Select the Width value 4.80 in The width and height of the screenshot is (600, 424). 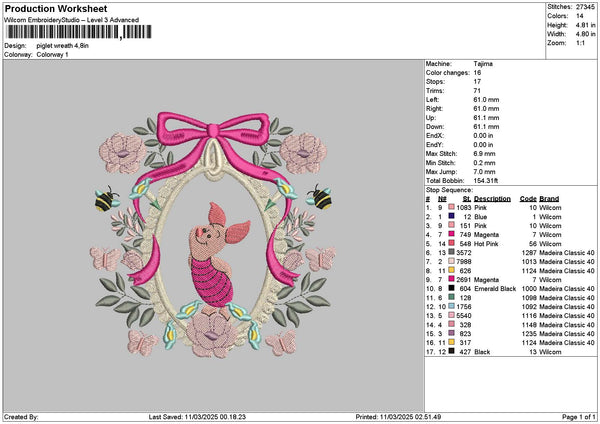[585, 34]
